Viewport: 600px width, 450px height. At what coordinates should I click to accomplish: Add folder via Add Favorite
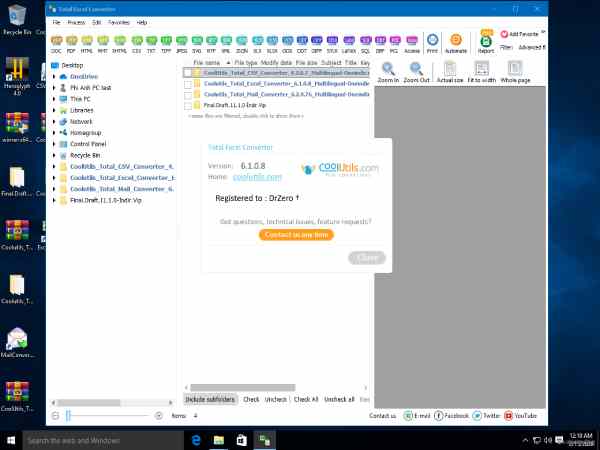tap(520, 34)
